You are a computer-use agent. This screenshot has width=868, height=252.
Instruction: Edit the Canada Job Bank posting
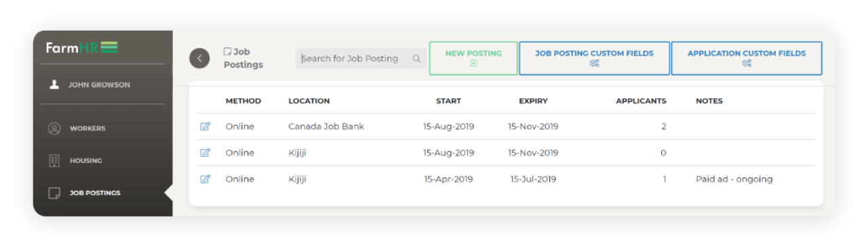click(205, 126)
